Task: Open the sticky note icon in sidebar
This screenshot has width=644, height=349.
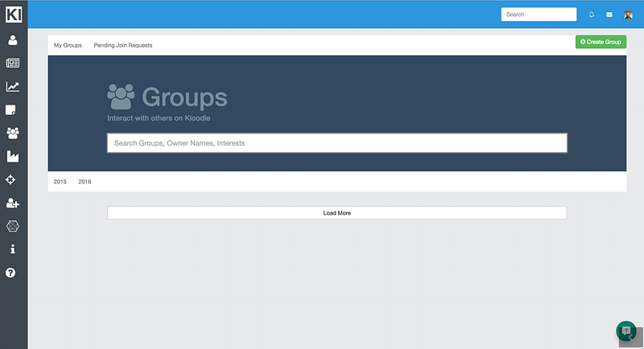Action: coord(10,110)
